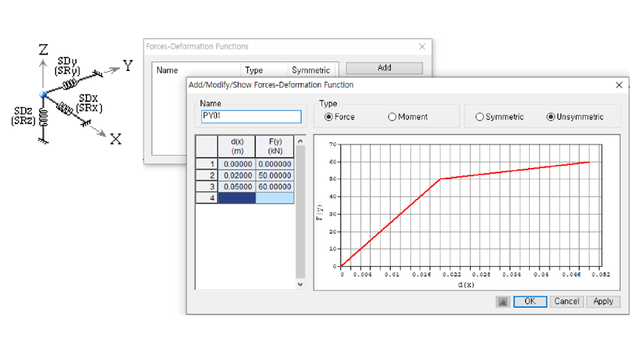Select the Force type radio button

[329, 117]
